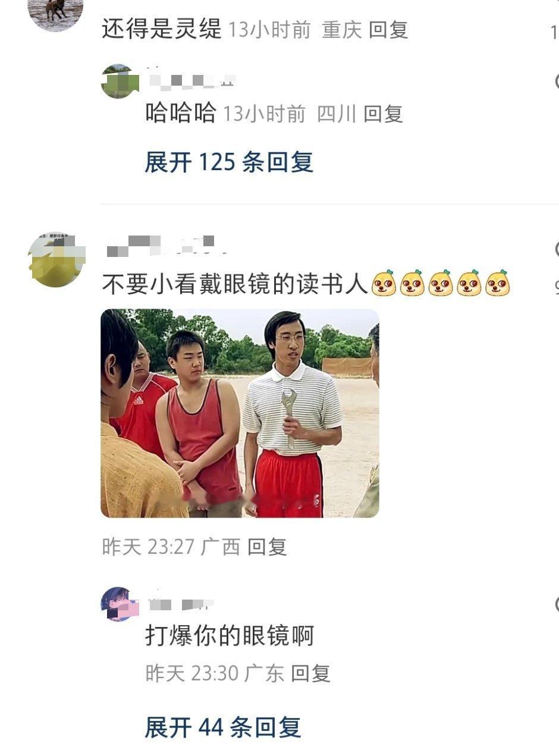Reply to the 哈哈哈 comment
The image size is (559, 756).
(x=384, y=114)
